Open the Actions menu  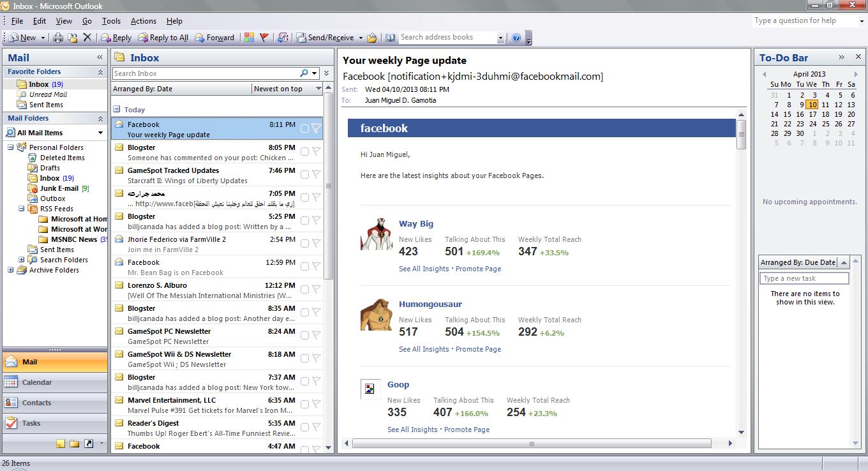144,21
